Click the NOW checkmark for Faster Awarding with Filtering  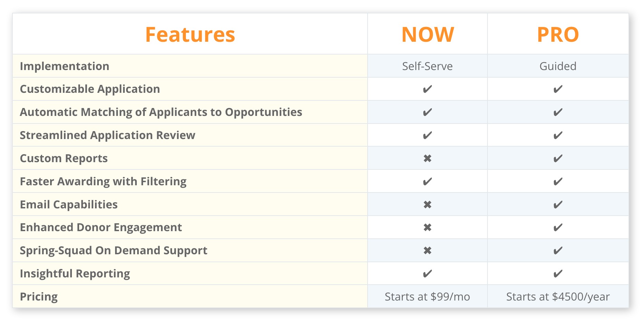point(427,181)
